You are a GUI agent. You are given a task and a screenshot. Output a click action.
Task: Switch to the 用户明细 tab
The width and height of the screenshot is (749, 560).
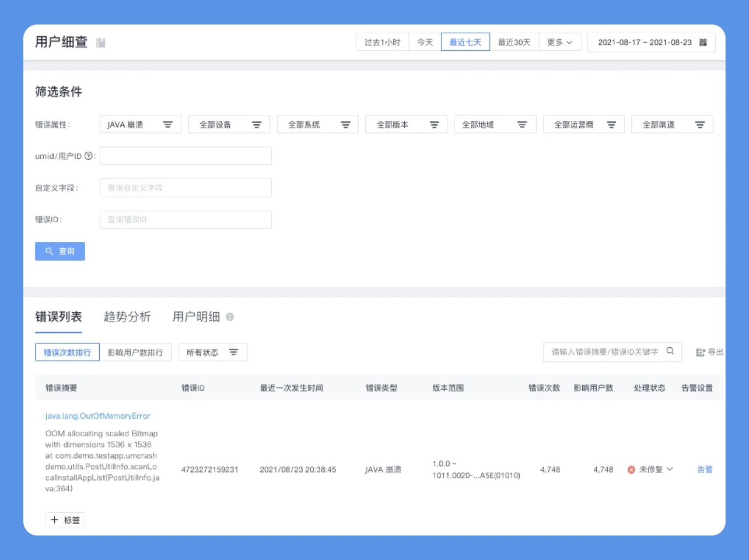[196, 317]
